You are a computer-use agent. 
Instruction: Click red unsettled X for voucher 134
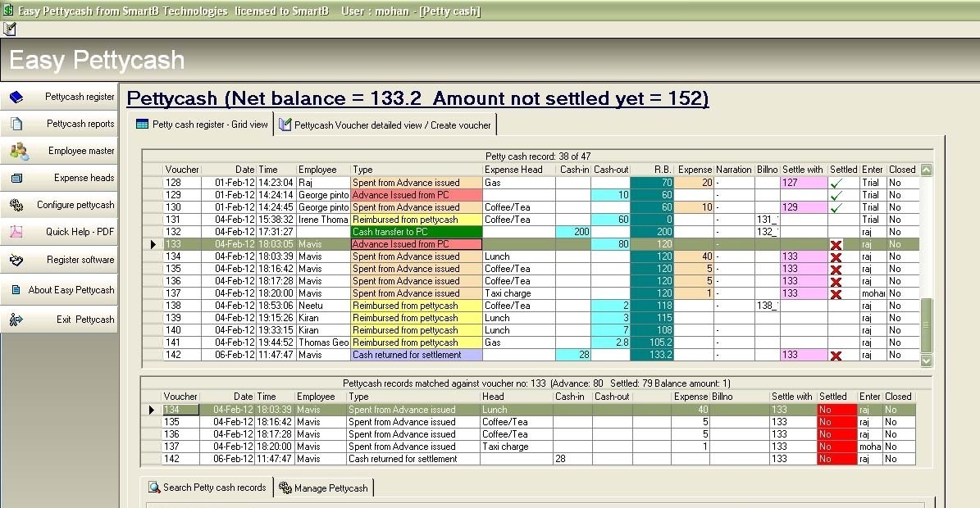point(836,257)
